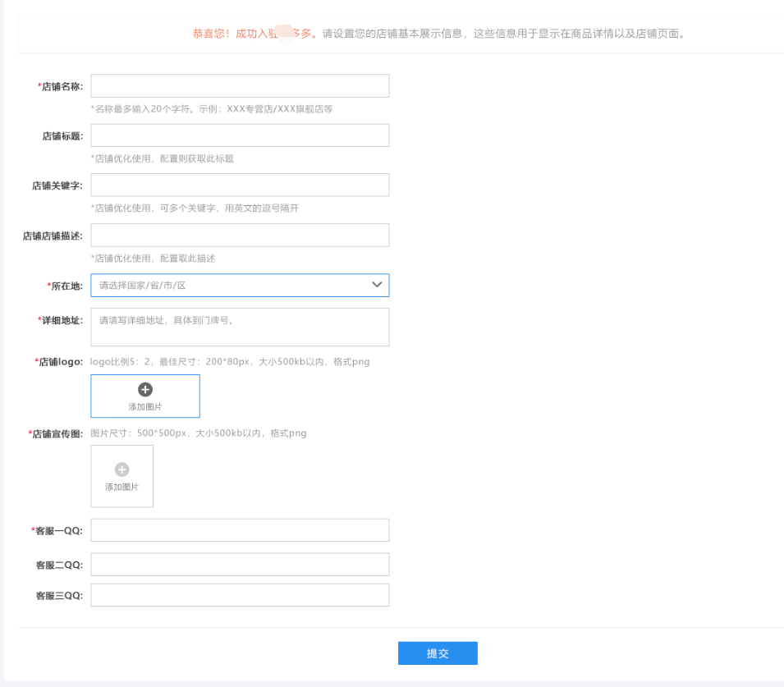Focus the 店铺标题 text box
The image size is (784, 687).
(x=240, y=135)
